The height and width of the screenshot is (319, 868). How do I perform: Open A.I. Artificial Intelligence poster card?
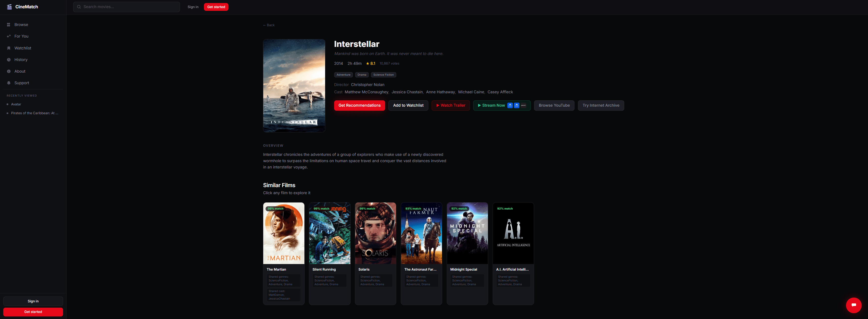513,233
